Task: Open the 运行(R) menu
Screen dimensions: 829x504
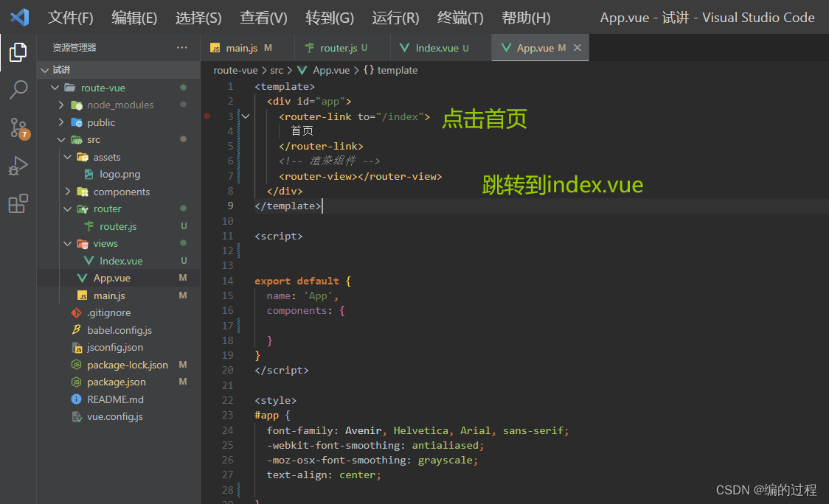Action: pos(395,18)
